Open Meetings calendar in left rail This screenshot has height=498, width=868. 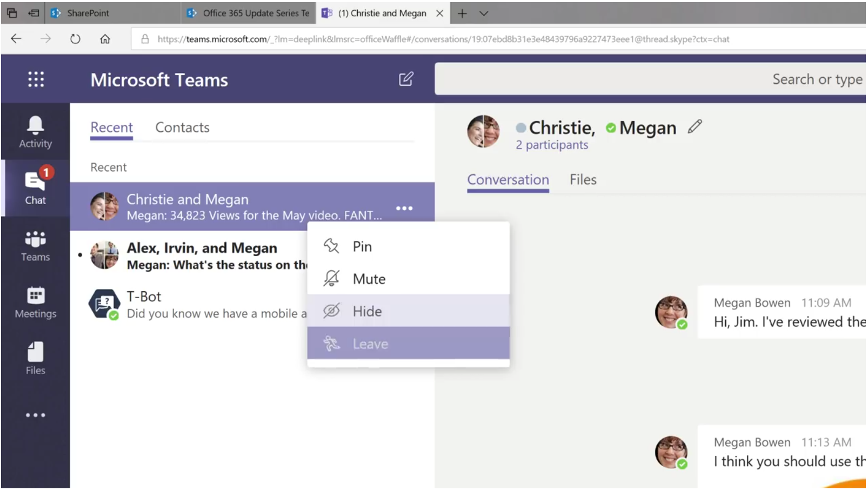35,302
